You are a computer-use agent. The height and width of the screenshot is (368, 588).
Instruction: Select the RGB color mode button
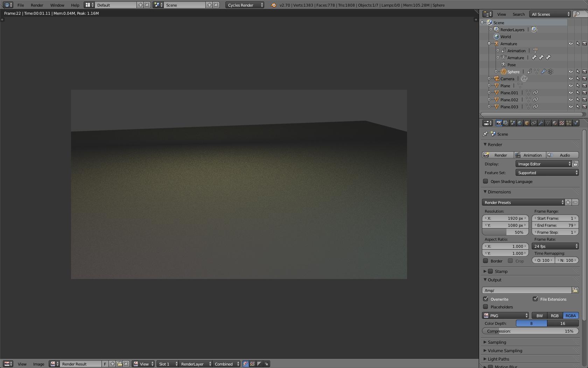(x=555, y=315)
